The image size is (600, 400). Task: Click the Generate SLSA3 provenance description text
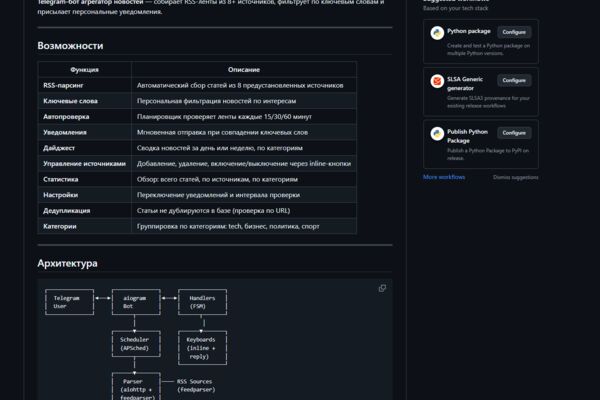[x=488, y=102]
